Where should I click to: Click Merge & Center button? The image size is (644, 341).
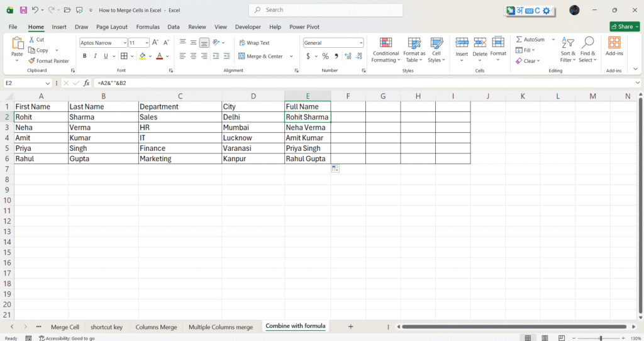(x=260, y=56)
